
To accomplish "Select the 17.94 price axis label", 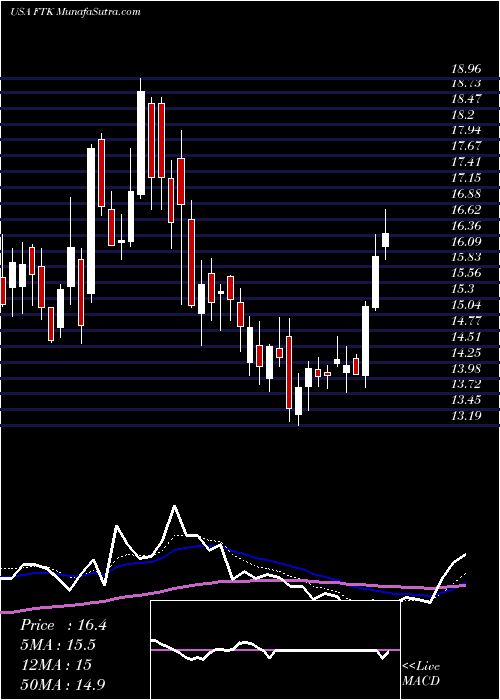I will pyautogui.click(x=466, y=130).
